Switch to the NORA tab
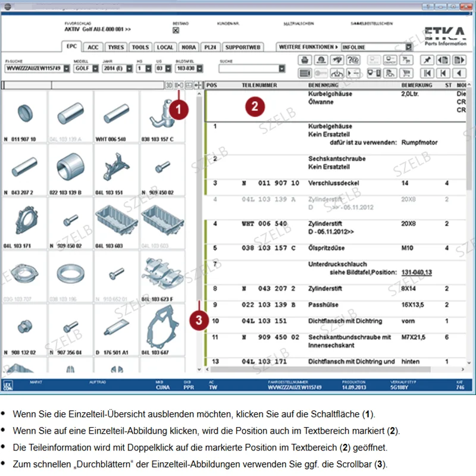 pyautogui.click(x=189, y=48)
